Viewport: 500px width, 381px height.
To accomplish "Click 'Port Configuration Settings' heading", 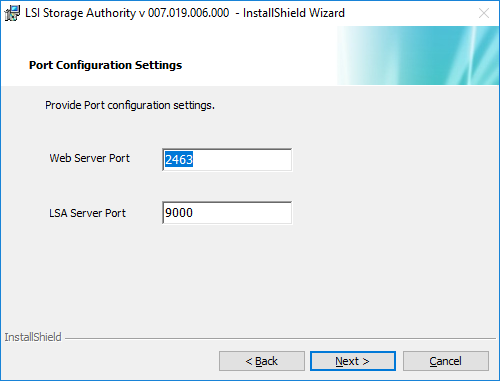I will 105,65.
